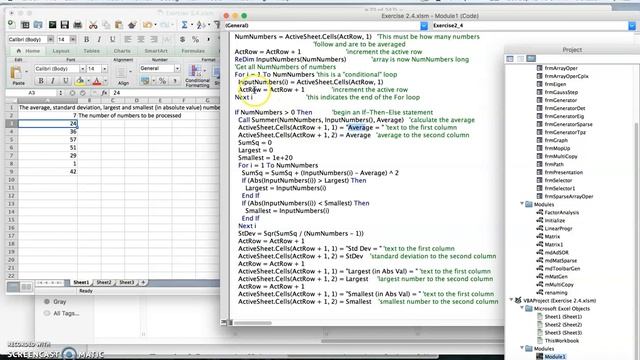
Task: Add a new sheet with the plus tab
Action: point(143,282)
